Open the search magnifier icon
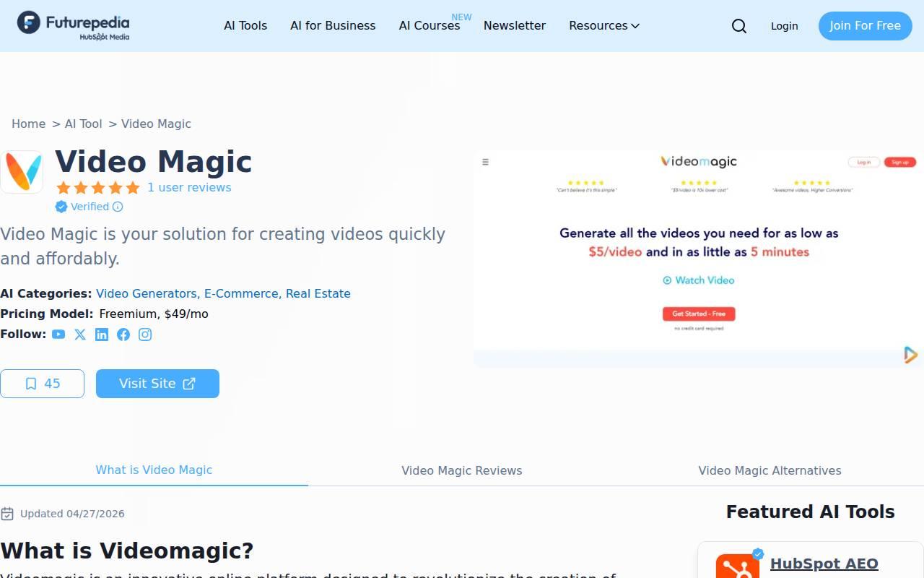 click(739, 26)
